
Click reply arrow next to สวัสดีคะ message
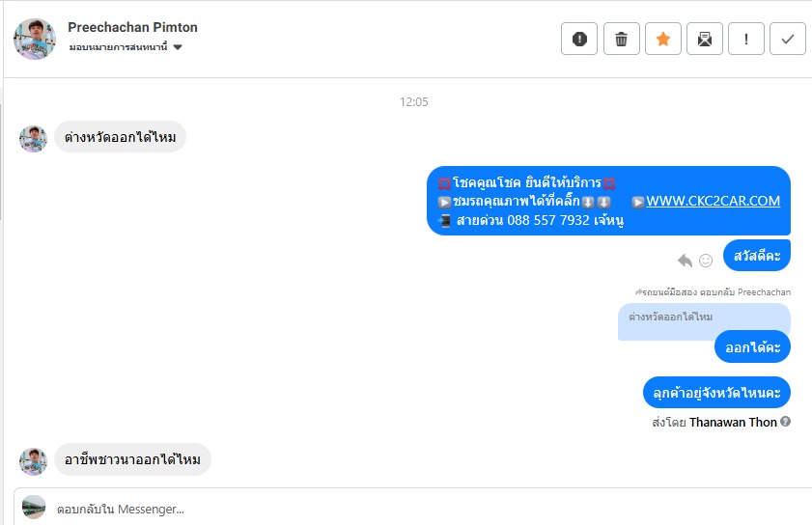pyautogui.click(x=685, y=260)
